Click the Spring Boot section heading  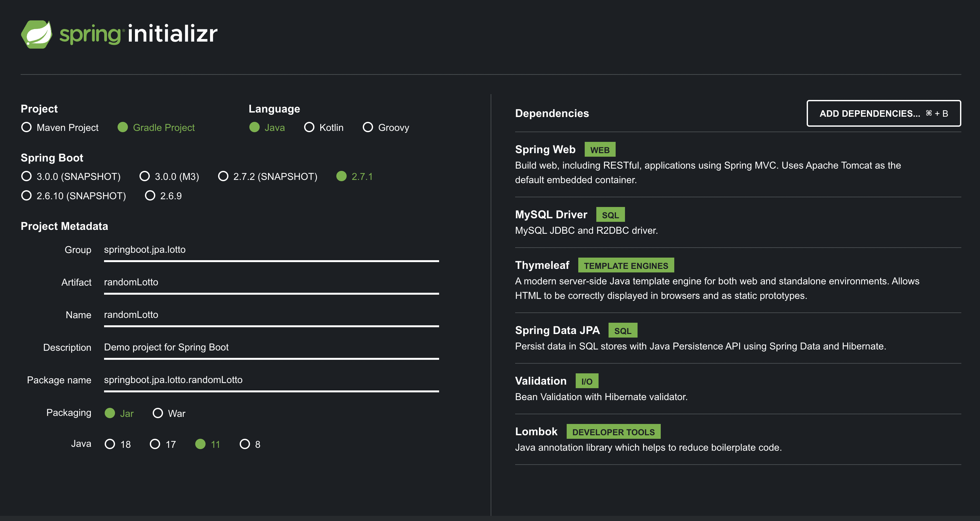pyautogui.click(x=52, y=158)
